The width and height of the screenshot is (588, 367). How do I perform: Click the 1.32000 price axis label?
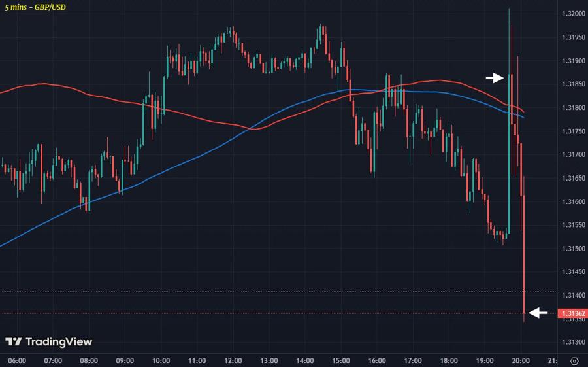tap(574, 14)
